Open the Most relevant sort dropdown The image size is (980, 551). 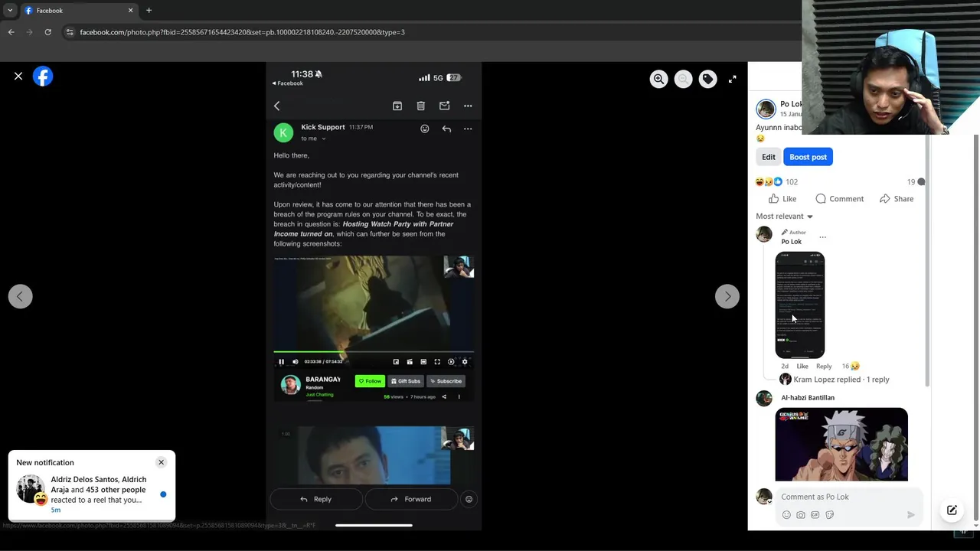784,217
